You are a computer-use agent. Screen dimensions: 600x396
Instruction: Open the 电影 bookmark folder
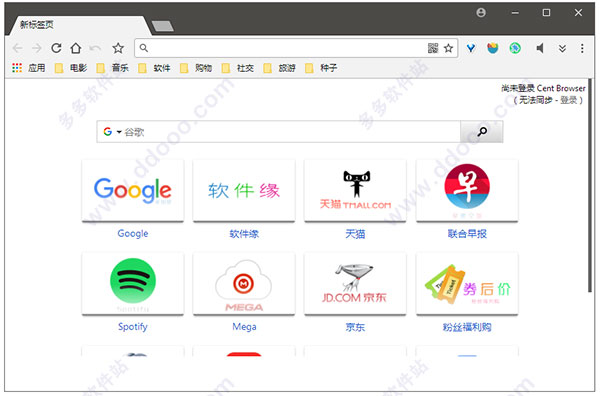71,68
